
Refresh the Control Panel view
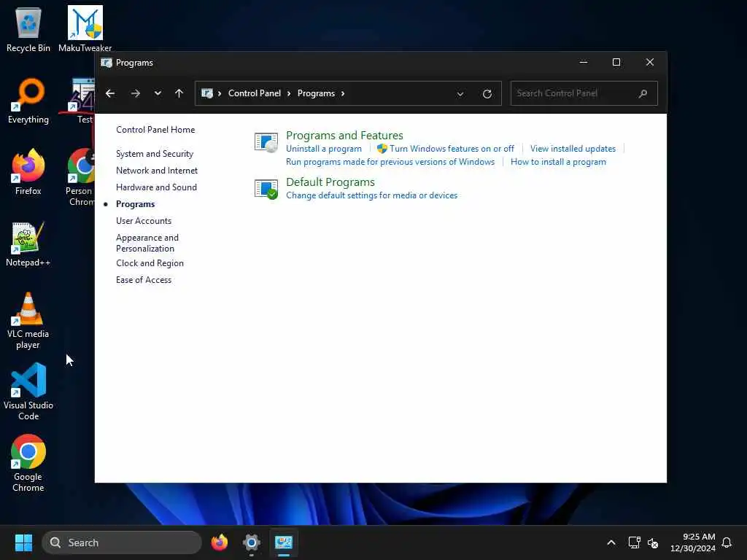[487, 94]
